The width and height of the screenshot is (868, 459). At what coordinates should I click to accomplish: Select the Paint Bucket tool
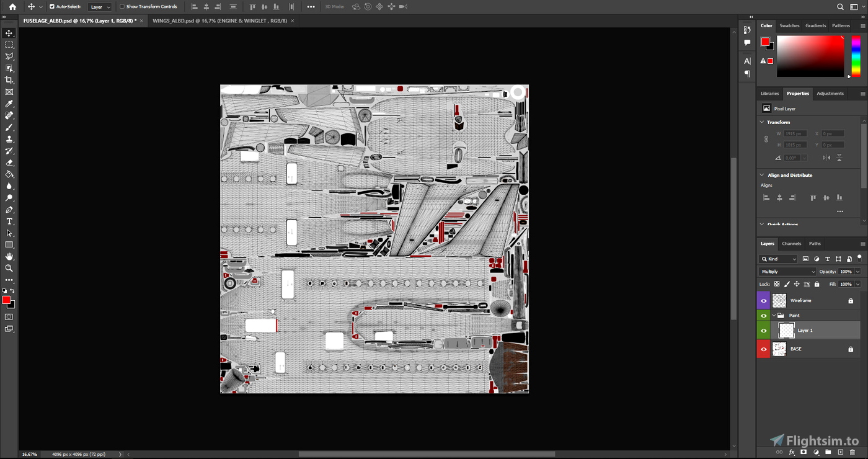click(x=9, y=174)
